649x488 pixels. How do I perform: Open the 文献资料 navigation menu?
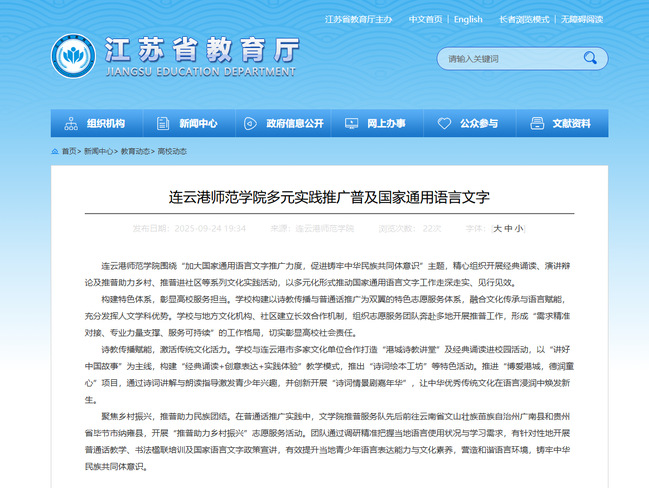coord(572,124)
